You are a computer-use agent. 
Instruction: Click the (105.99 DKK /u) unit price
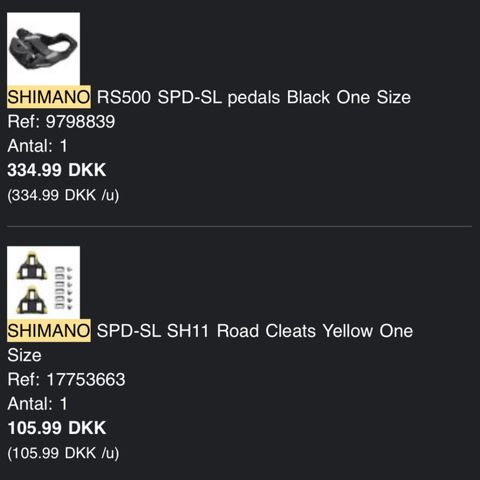tap(63, 453)
